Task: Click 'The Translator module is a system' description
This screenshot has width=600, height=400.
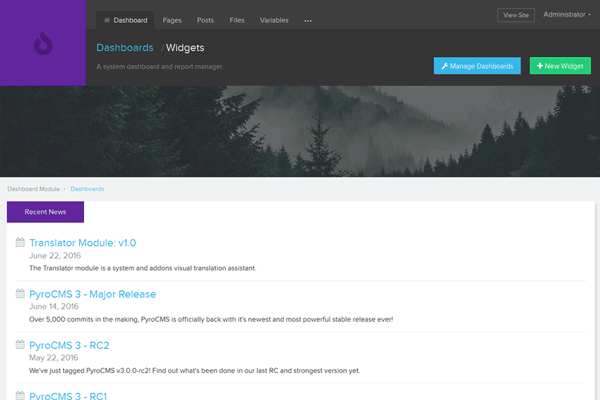Action: [143, 268]
